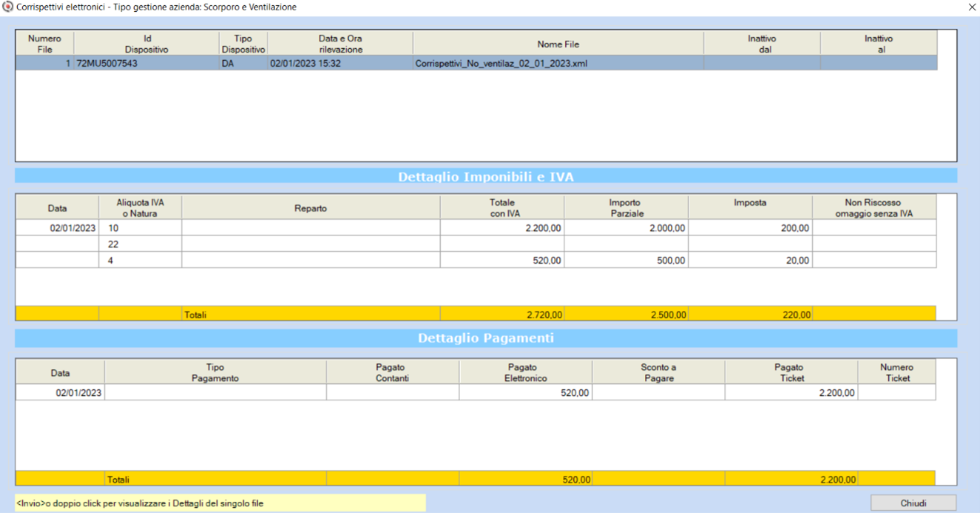Click the 220,00 Imposta total
This screenshot has height=513, width=980.
click(796, 315)
